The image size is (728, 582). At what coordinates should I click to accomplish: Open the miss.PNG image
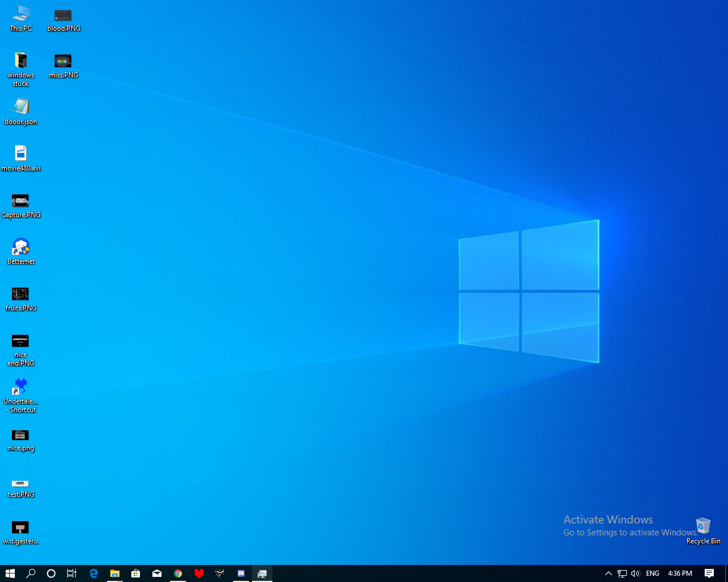click(x=63, y=61)
